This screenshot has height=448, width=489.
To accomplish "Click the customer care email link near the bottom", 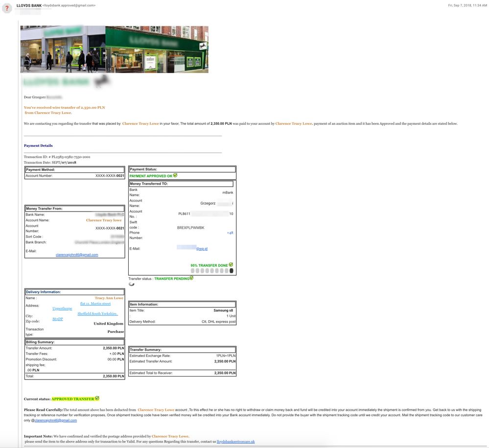I will (x=55, y=420).
